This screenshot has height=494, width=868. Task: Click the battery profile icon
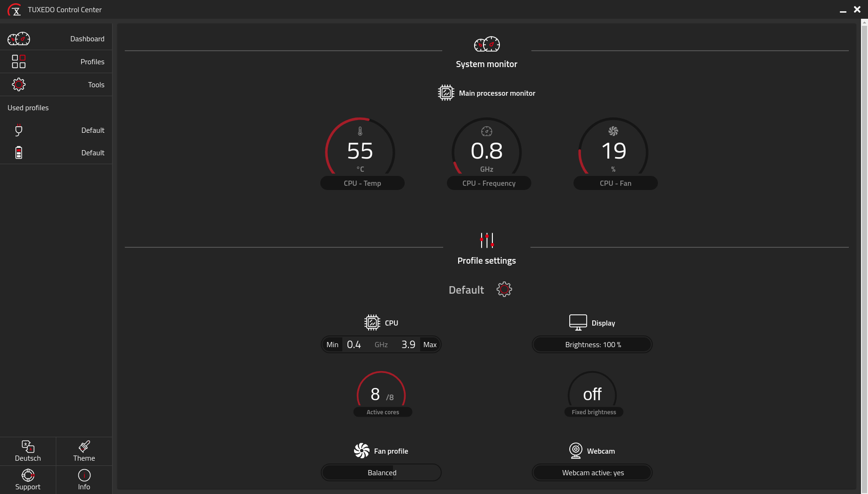pos(19,152)
